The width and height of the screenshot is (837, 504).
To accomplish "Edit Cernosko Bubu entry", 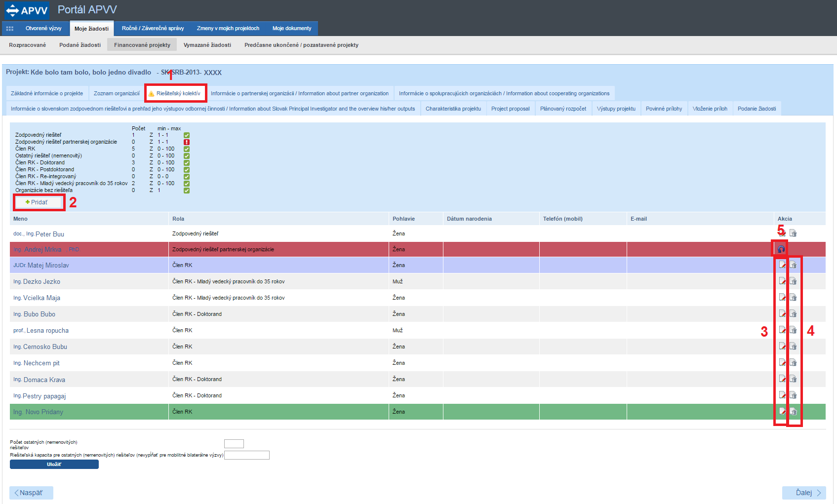I will click(x=782, y=346).
